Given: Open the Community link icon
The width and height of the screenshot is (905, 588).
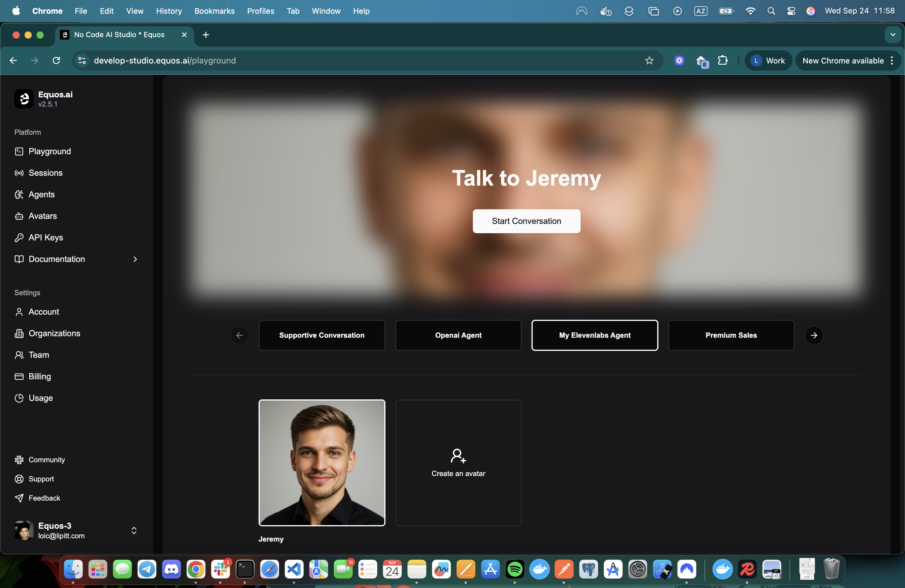Looking at the screenshot, I should click(19, 460).
